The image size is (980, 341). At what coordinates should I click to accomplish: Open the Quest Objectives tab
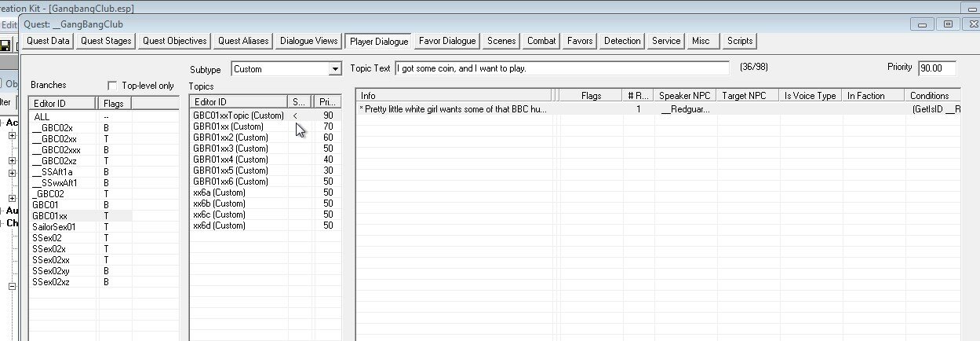175,41
